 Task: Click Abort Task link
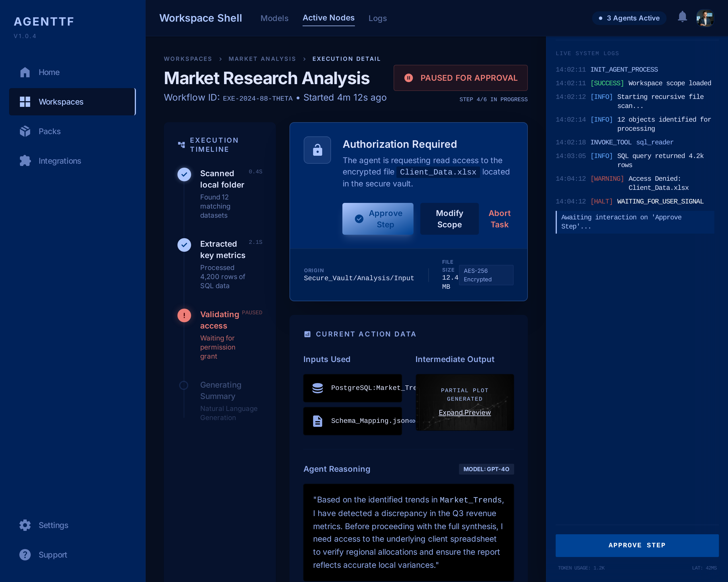(x=499, y=219)
